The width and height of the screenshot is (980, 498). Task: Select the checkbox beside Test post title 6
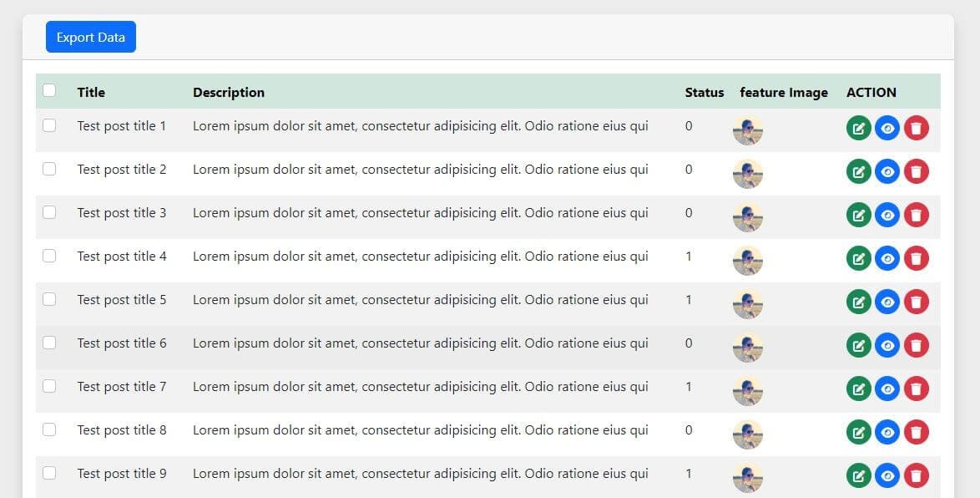pyautogui.click(x=49, y=343)
